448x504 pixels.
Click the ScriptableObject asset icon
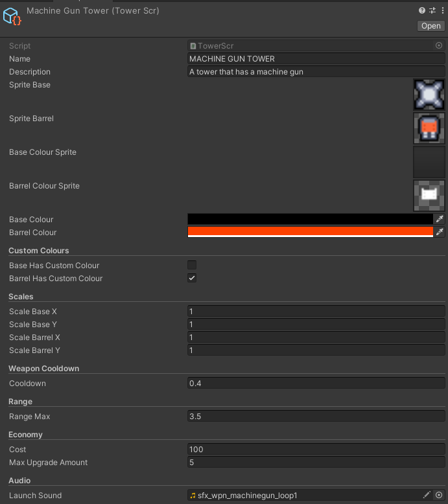[12, 16]
